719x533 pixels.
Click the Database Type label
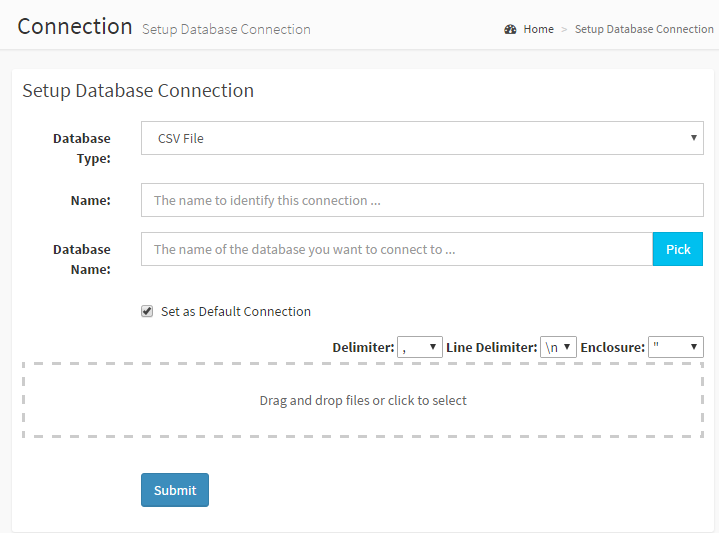[82, 148]
